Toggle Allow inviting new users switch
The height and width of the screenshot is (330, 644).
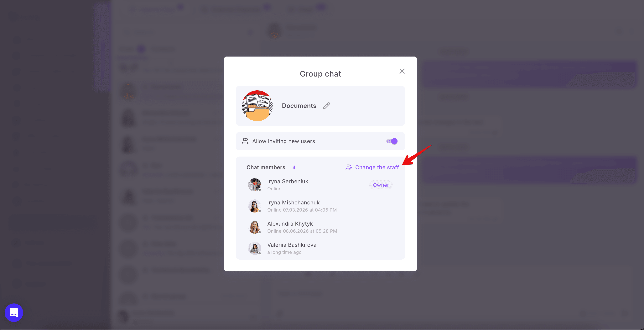[392, 141]
